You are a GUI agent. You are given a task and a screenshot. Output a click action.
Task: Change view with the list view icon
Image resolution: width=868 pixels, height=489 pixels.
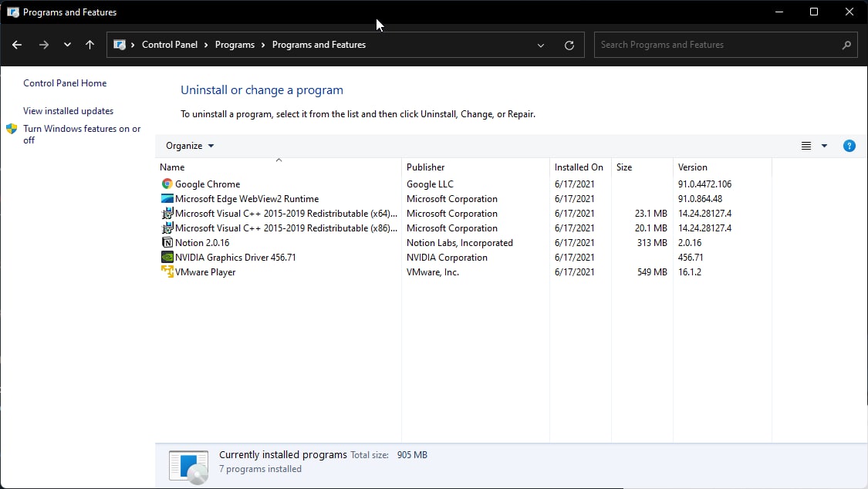[x=806, y=146]
